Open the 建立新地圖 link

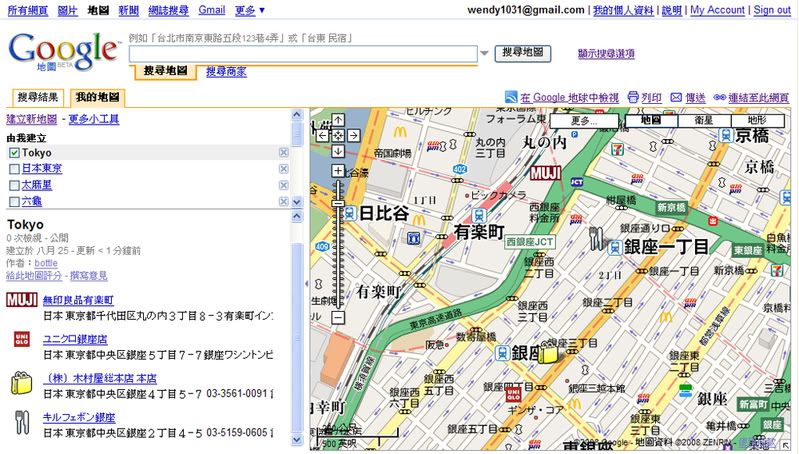coord(32,119)
